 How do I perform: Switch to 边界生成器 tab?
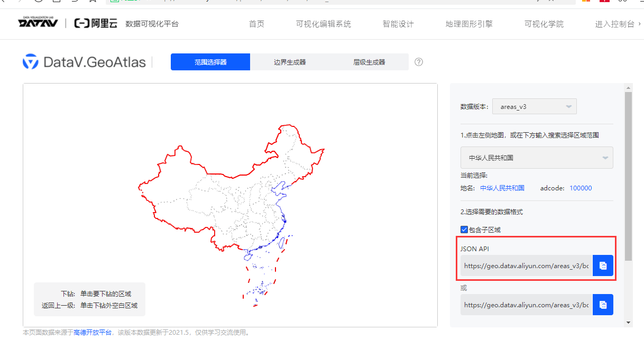click(290, 62)
